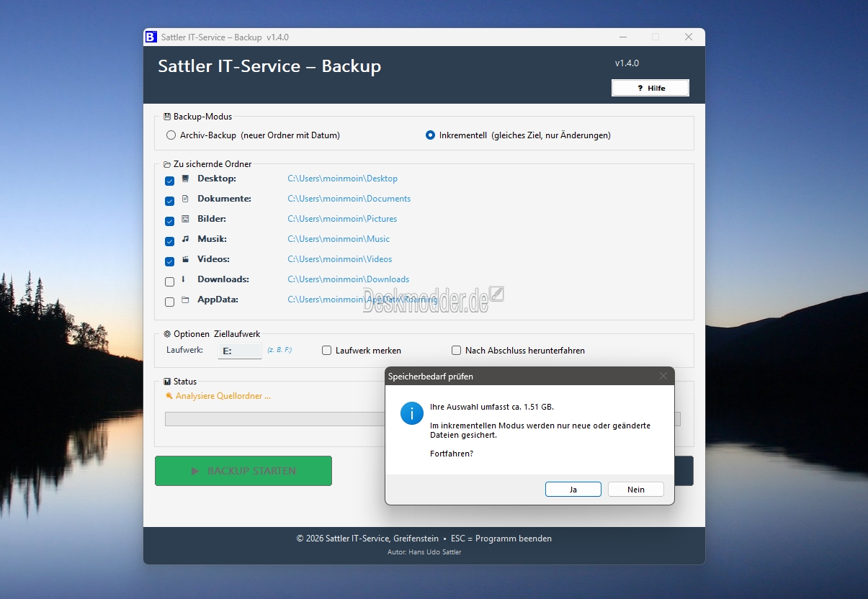868x599 pixels.
Task: Click the blue info icon in dialog
Action: point(412,413)
